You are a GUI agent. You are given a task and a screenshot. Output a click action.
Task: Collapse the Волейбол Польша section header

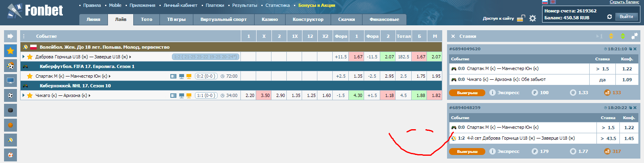pyautogui.click(x=231, y=47)
